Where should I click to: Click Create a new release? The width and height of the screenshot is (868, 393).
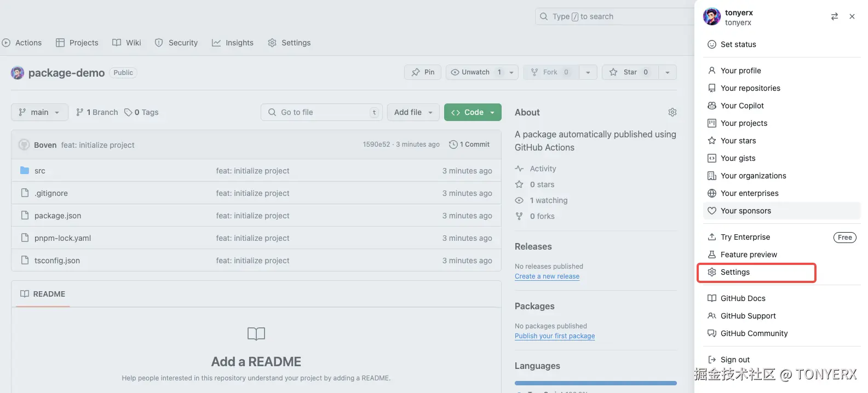[x=547, y=276]
